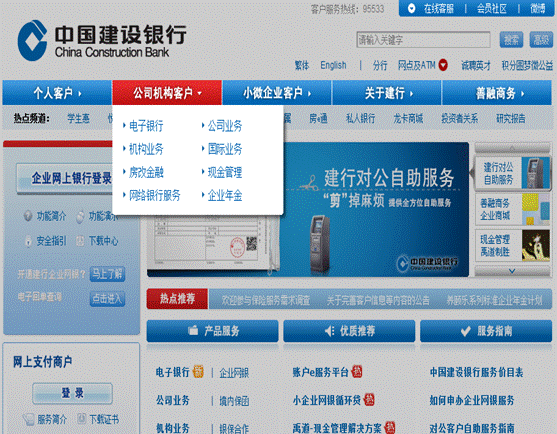Screen dimensions: 557x434
Task: Click the red ATM location pin icon
Action: tap(443, 65)
